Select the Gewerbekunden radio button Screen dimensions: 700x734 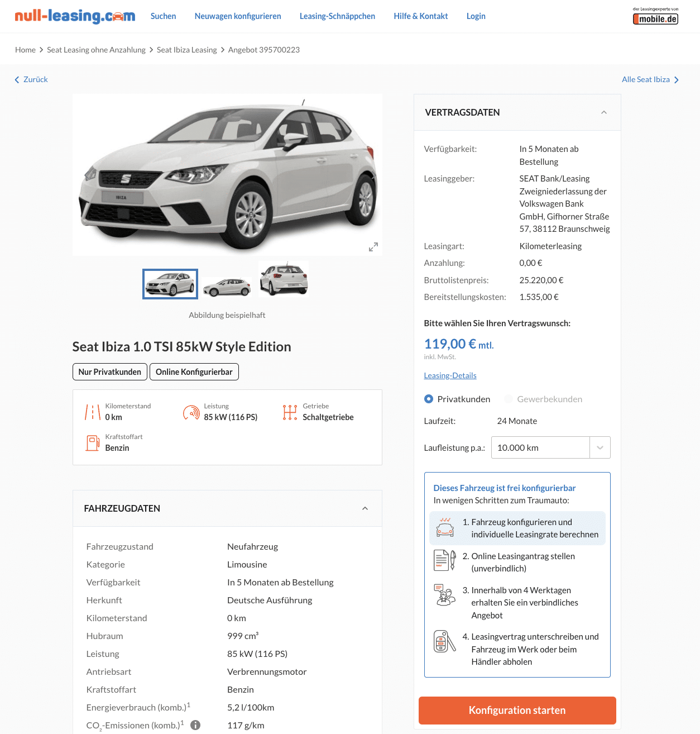pyautogui.click(x=508, y=399)
